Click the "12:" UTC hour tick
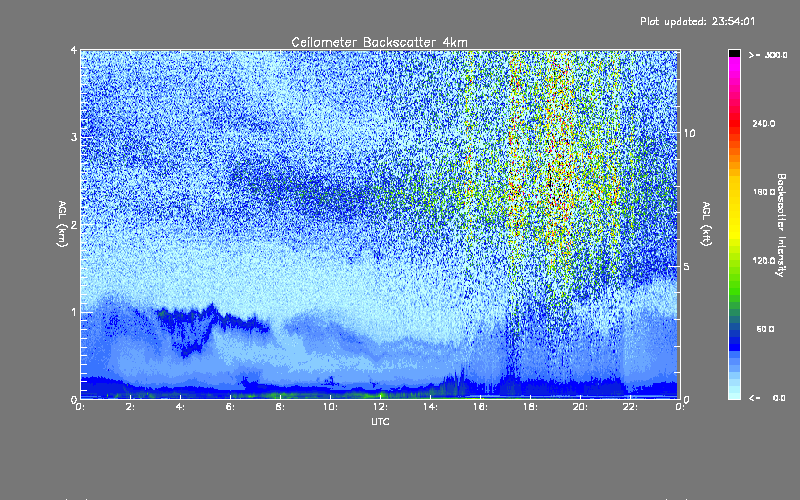800x500 pixels. click(381, 407)
